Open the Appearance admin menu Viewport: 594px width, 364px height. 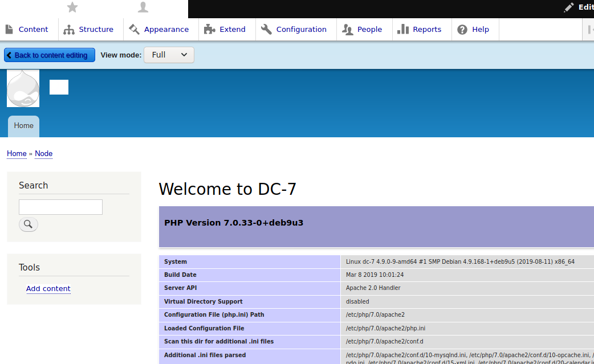tap(166, 30)
